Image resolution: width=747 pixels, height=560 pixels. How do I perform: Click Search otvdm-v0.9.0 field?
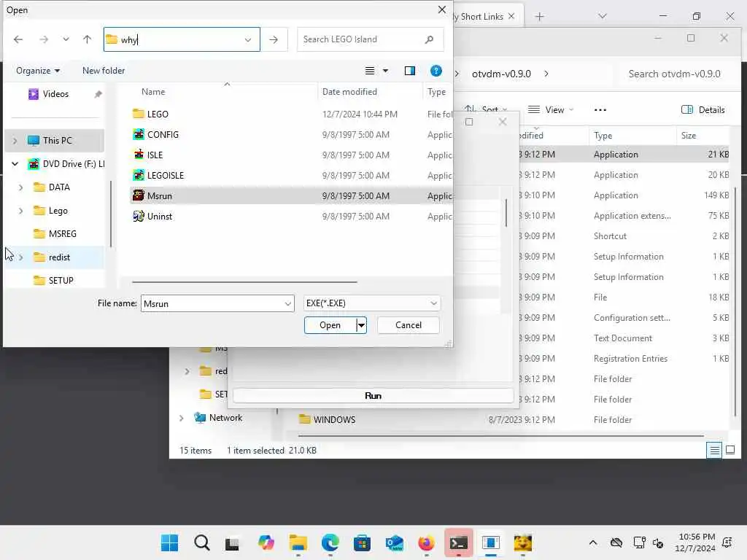(674, 74)
